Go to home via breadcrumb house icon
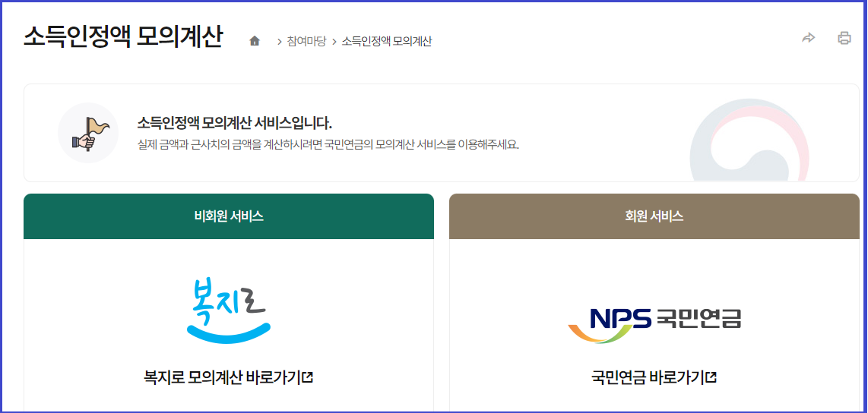The width and height of the screenshot is (868, 413). [x=255, y=41]
